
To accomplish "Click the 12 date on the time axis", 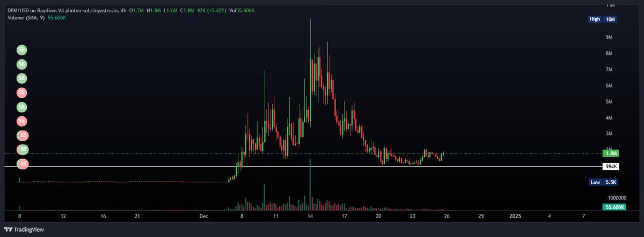I will click(x=63, y=216).
